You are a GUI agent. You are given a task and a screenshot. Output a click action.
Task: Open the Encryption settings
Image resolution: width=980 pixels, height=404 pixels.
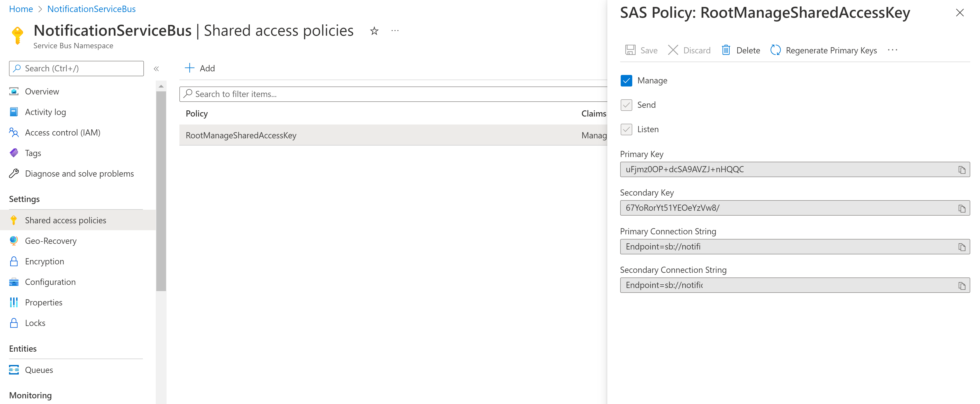point(44,261)
